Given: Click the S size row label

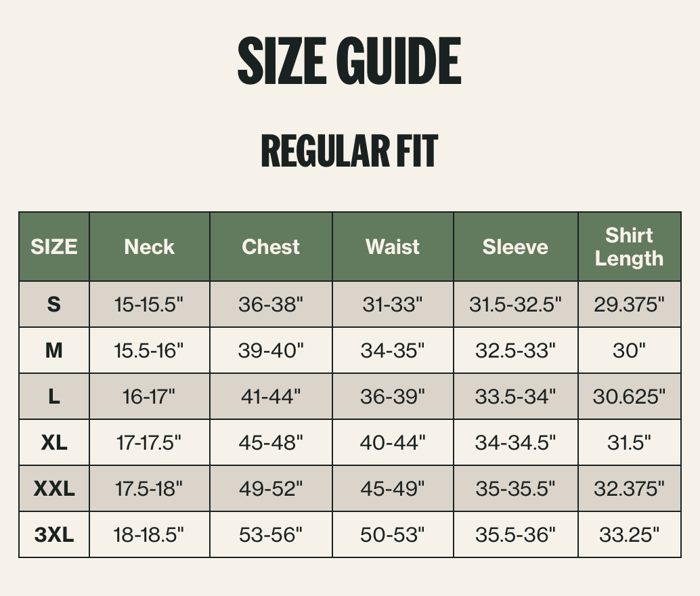Looking at the screenshot, I should (54, 304).
